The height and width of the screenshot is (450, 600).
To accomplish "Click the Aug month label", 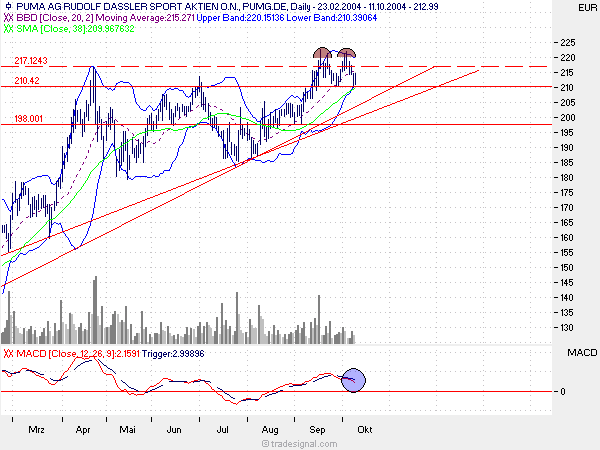I will pos(270,430).
